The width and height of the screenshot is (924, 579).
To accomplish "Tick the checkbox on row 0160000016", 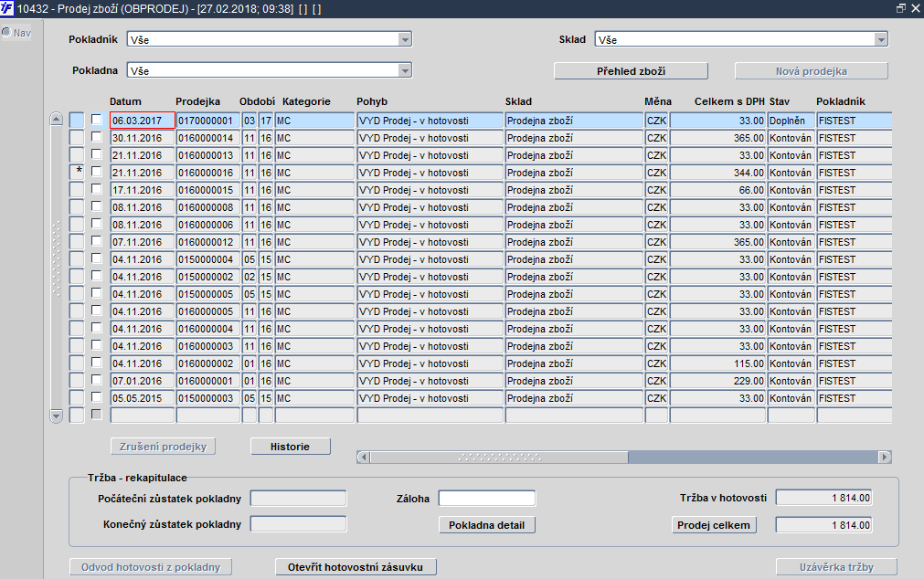I will (97, 172).
